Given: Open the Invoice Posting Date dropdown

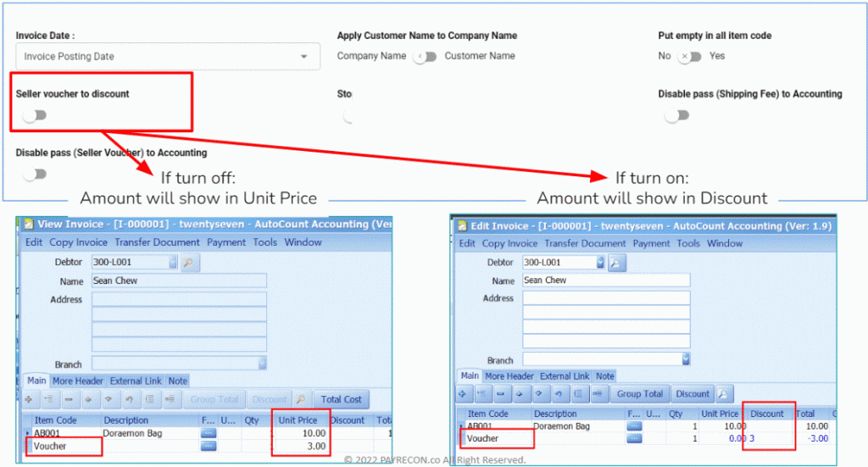Looking at the screenshot, I should click(x=168, y=57).
